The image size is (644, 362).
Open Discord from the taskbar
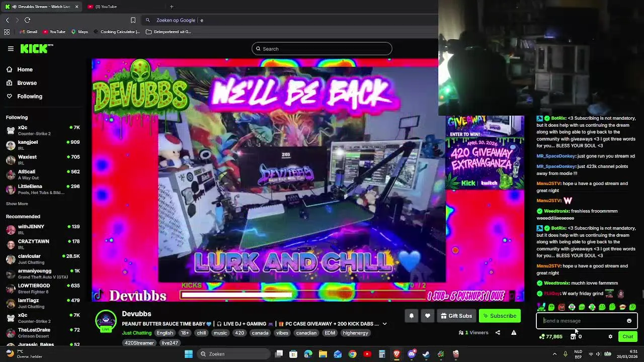click(x=411, y=354)
